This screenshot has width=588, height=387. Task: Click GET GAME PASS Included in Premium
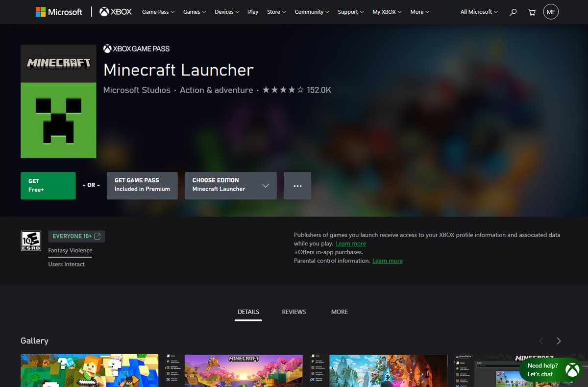point(142,186)
